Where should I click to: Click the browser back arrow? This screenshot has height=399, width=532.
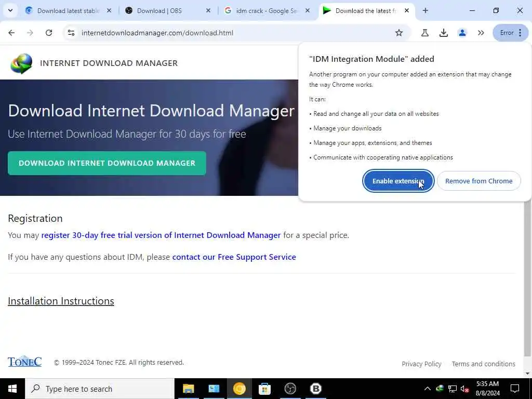click(x=11, y=33)
